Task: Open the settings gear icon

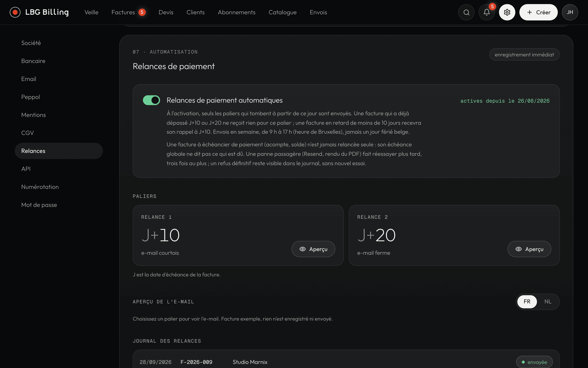Action: click(x=507, y=12)
